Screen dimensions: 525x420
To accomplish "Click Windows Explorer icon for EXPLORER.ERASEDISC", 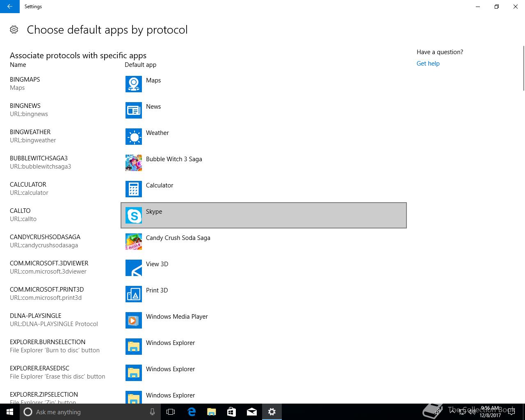I will (134, 373).
